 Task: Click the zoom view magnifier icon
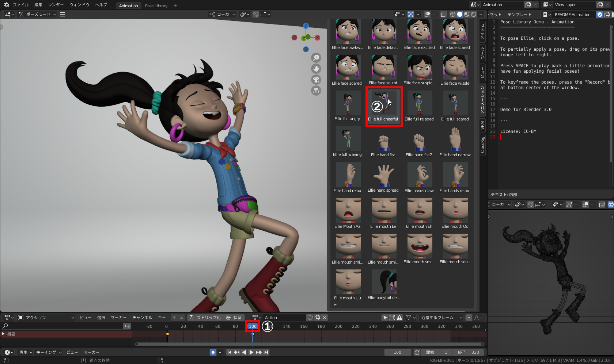coord(316,58)
